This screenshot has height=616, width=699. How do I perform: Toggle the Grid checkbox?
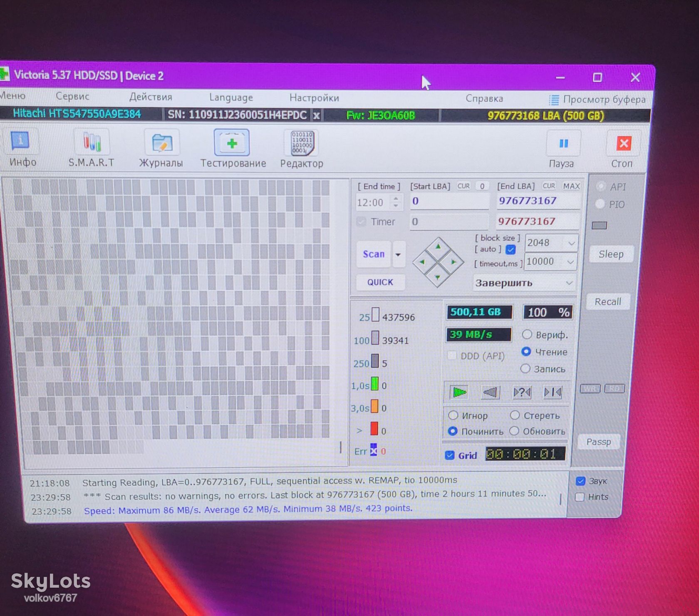(449, 455)
